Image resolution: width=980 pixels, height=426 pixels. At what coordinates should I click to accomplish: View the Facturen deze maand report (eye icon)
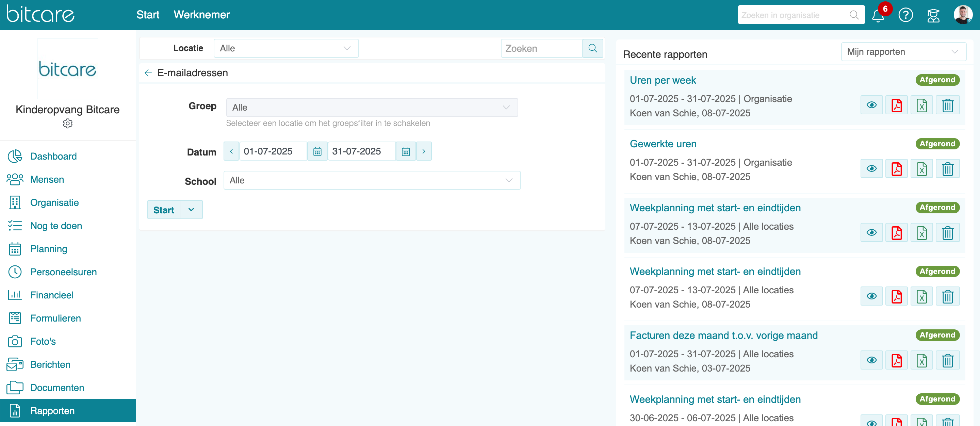[x=871, y=360]
